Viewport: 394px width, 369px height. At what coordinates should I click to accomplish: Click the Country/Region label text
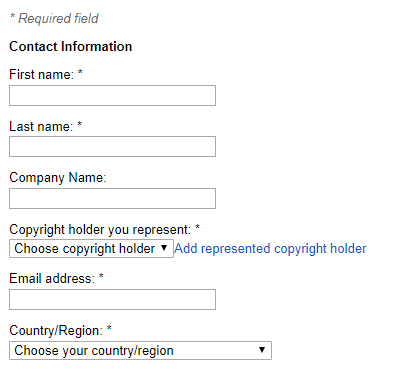[x=56, y=331]
